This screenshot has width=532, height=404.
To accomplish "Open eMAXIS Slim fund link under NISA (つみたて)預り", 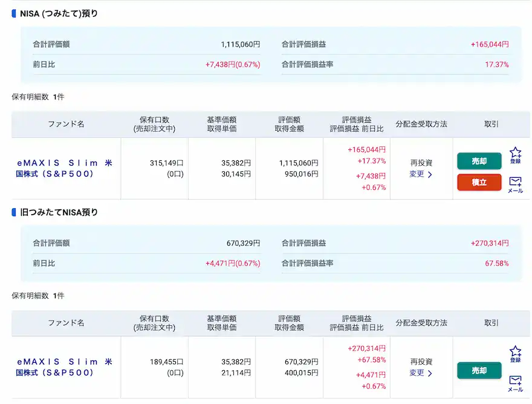I will coord(64,168).
